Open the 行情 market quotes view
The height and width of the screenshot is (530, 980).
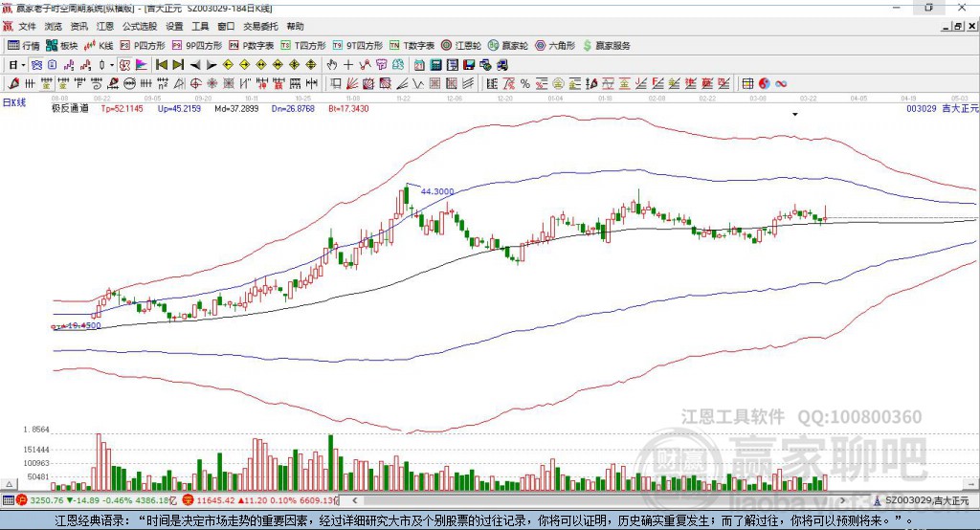24,46
